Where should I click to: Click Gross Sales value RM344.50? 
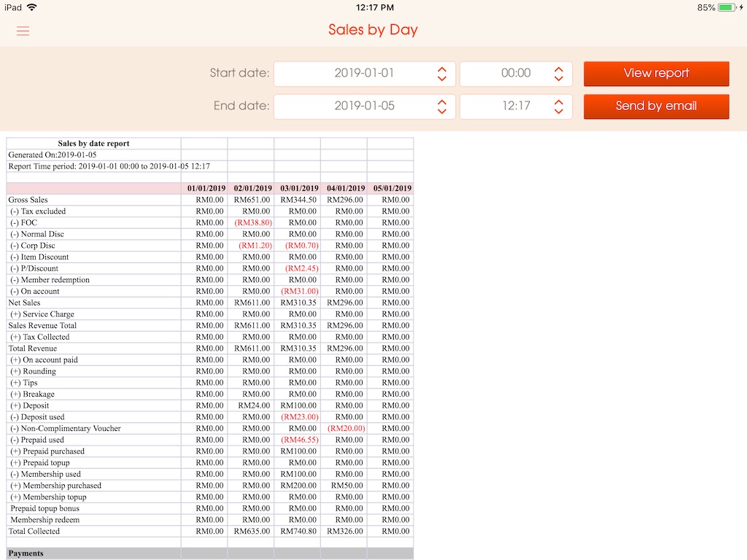click(x=298, y=200)
